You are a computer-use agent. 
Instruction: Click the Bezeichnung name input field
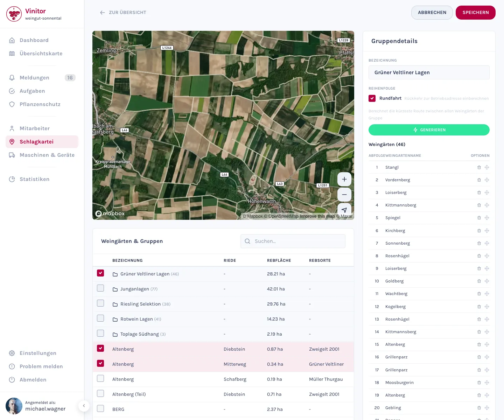[429, 72]
